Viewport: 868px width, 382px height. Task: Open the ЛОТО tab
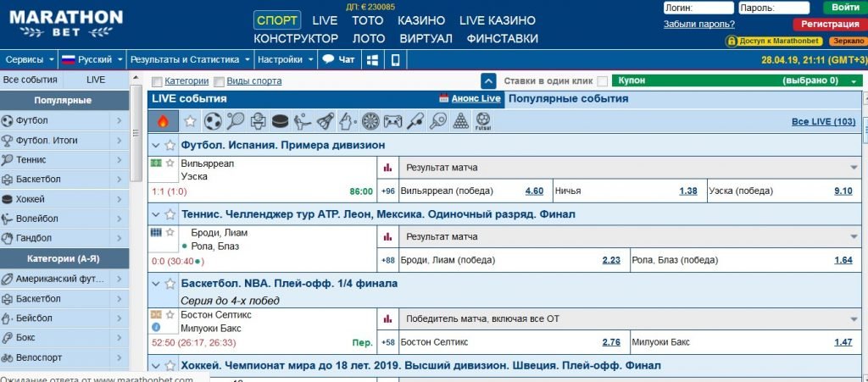point(369,39)
